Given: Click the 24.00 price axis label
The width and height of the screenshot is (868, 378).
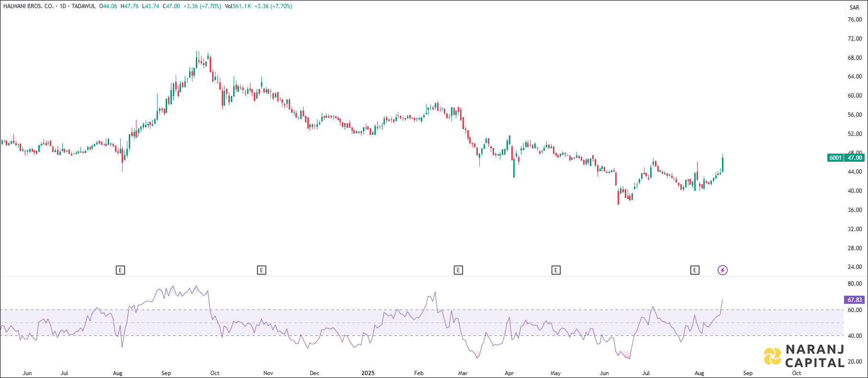Looking at the screenshot, I should click(855, 267).
